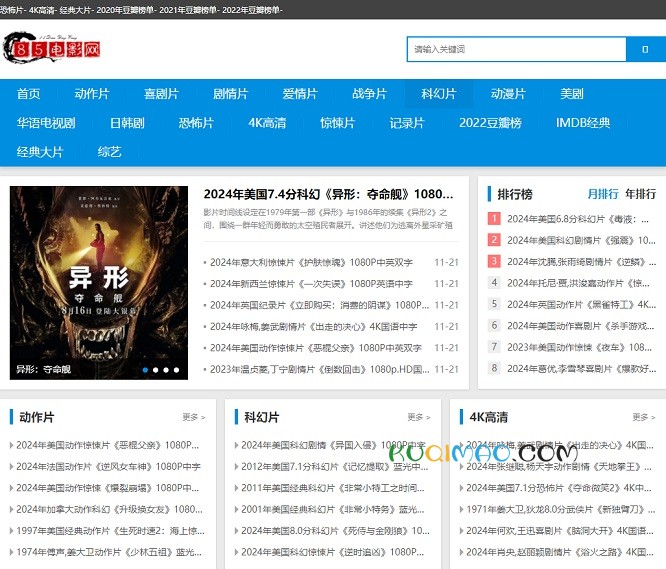Open 《爆裂崩塌》 action thriller link

(x=107, y=488)
